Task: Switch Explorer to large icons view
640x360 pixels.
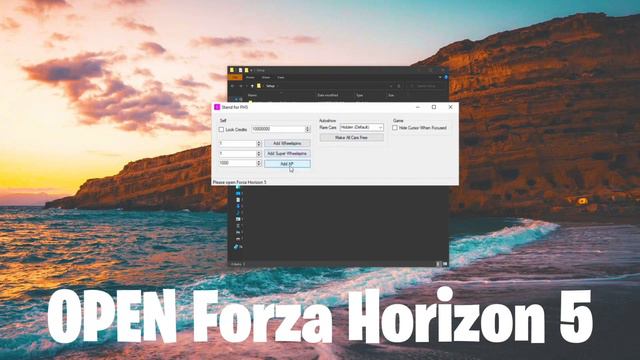Action: click(x=445, y=264)
